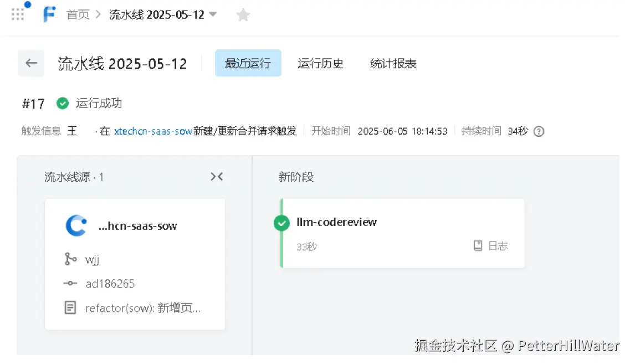The height and width of the screenshot is (364, 630).
Task: Open the llm-codereview job
Action: pyautogui.click(x=336, y=222)
